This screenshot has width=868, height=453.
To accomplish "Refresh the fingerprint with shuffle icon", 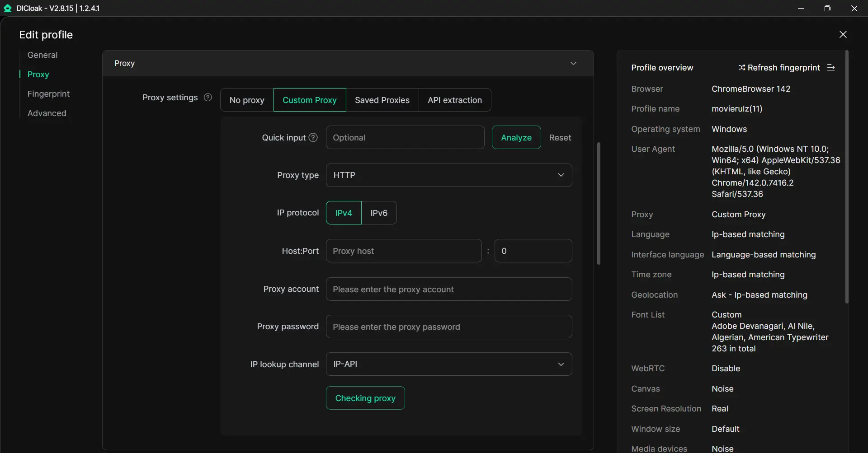I will [742, 68].
